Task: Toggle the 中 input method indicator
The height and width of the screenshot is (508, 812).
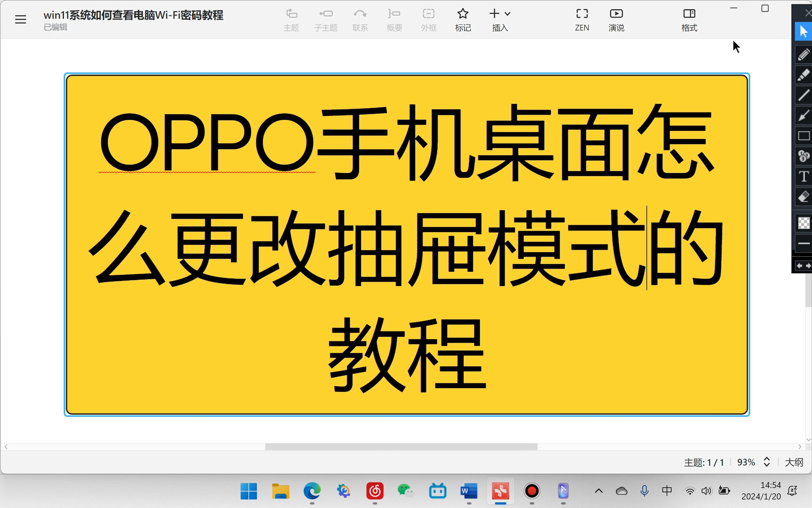Action: [667, 491]
